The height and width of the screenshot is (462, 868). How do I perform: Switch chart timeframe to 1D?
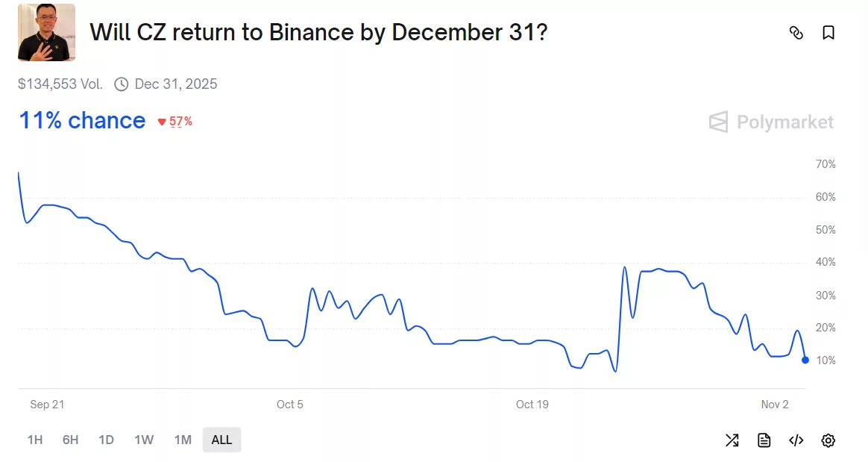tap(106, 440)
